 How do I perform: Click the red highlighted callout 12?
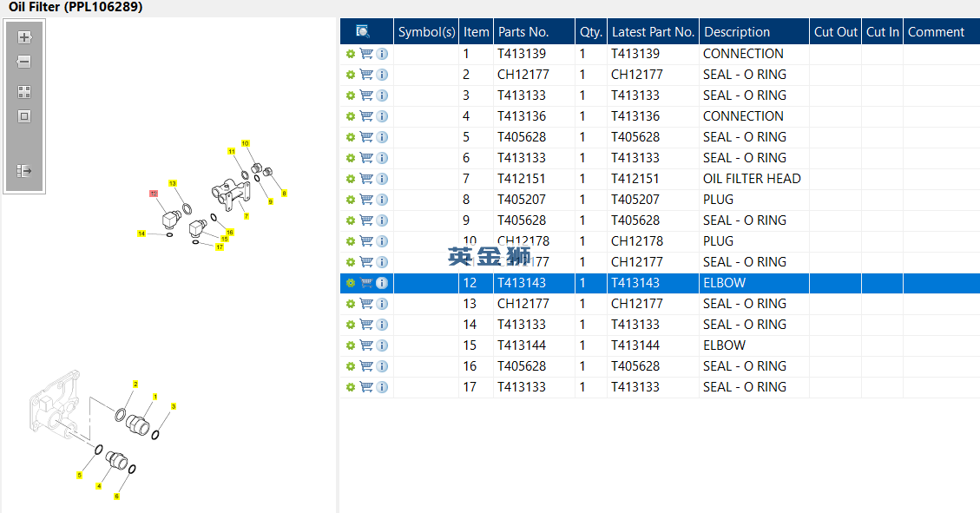click(x=154, y=194)
